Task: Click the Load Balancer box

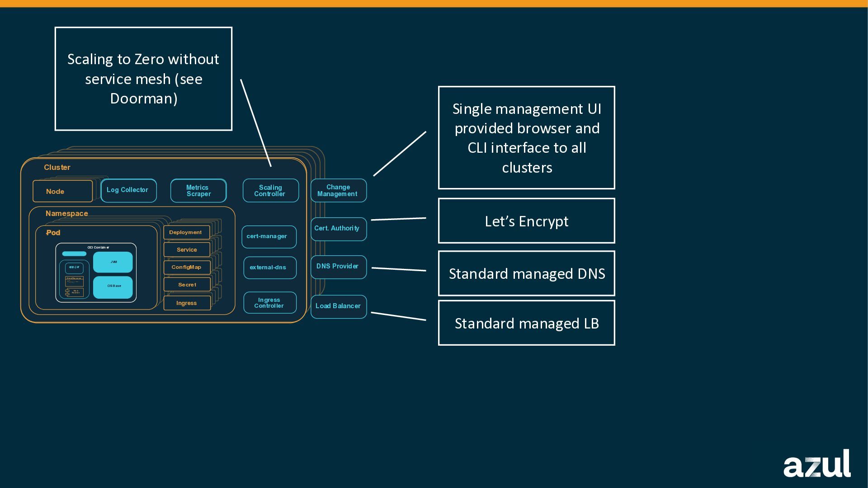Action: [x=338, y=306]
